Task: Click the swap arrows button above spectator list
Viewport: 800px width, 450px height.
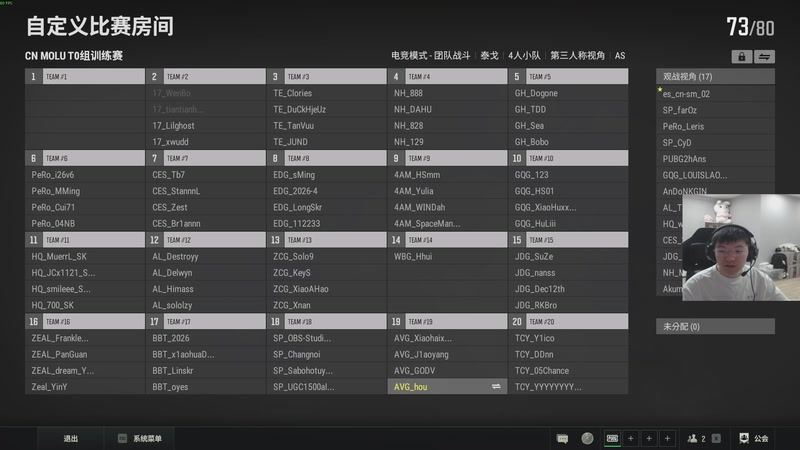Action: (764, 57)
